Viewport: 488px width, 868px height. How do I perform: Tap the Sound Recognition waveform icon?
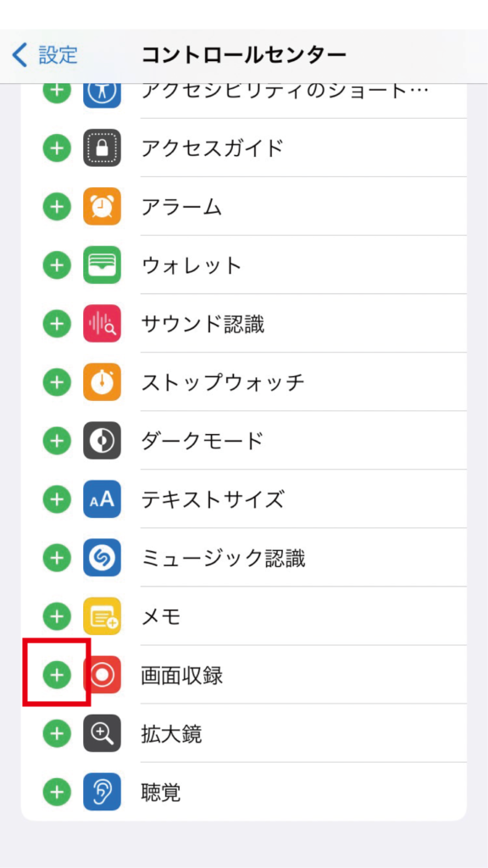[x=102, y=323]
